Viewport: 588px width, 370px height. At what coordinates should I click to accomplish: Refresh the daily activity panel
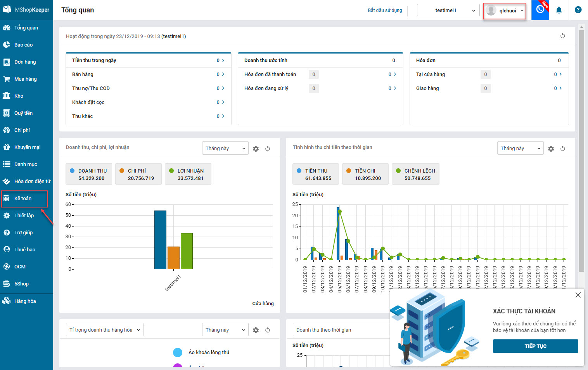pyautogui.click(x=562, y=36)
